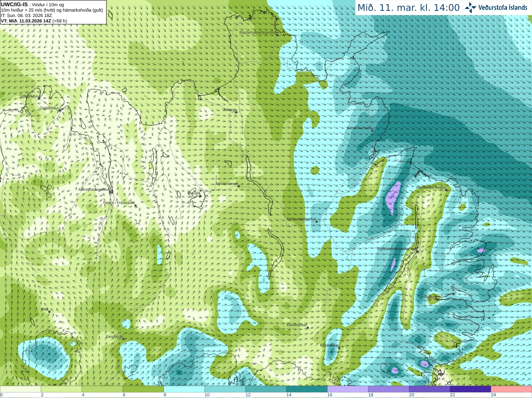Click the 'VT: Mið. 11.03.2026 14Z (+68 h)' line

[34, 21]
